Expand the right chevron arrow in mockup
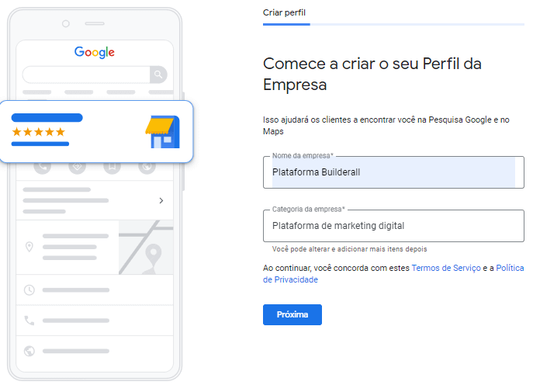 161,200
